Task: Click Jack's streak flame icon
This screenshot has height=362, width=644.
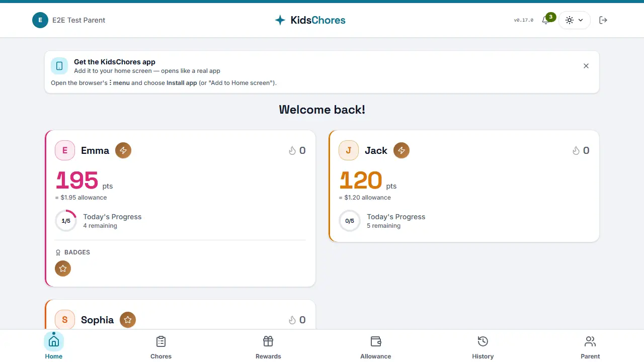Action: [576, 150]
